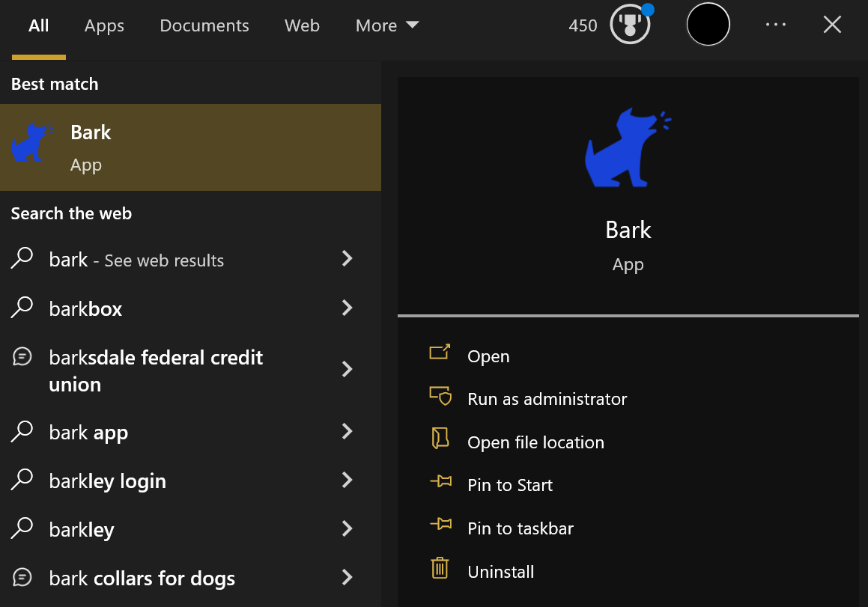The image size is (868, 607).
Task: Click Run as administrator
Action: [547, 398]
